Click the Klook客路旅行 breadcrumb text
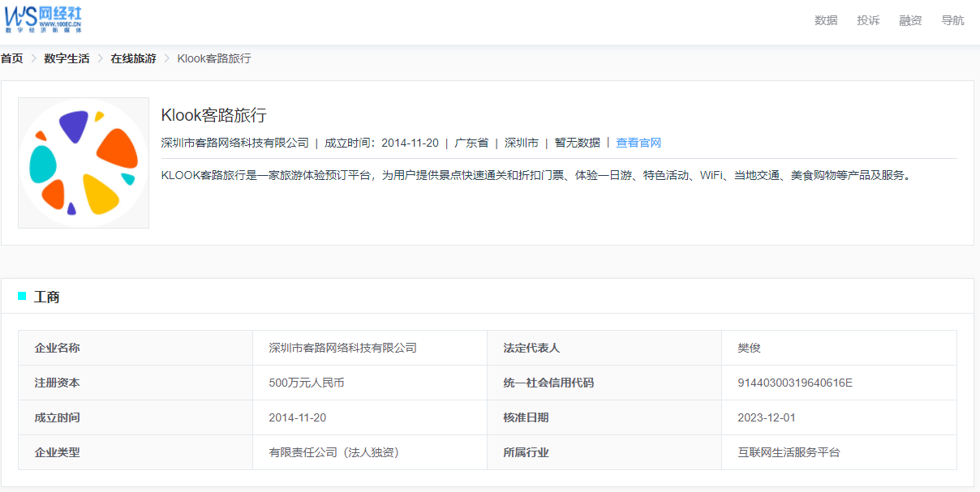The height and width of the screenshot is (492, 980). click(214, 58)
